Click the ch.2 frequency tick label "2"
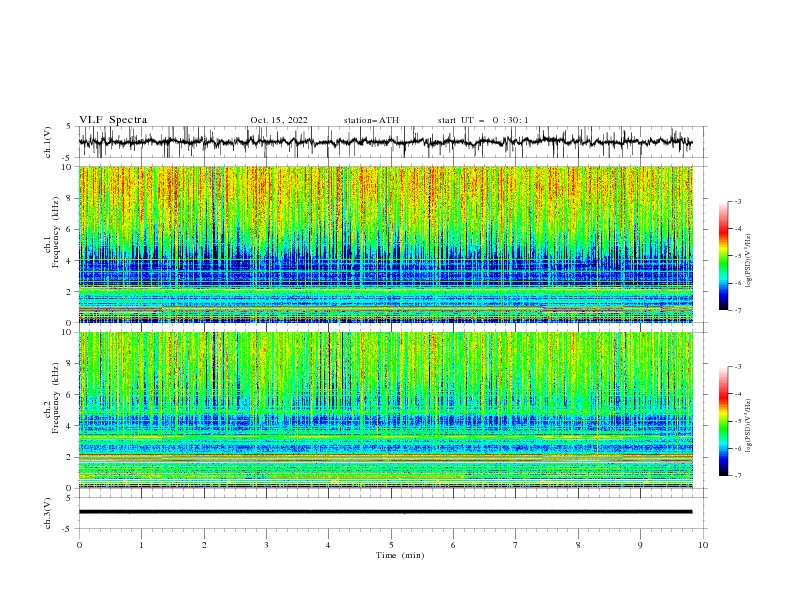This screenshot has height=612, width=792. click(x=70, y=457)
